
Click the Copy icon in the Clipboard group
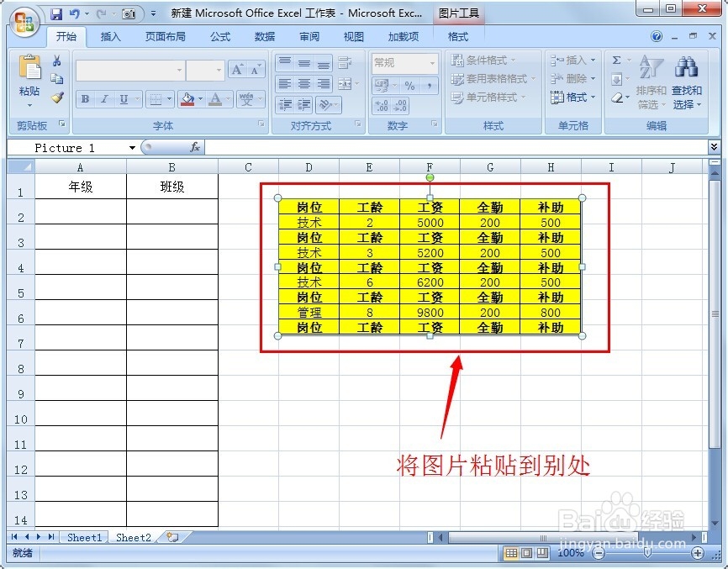coord(56,78)
